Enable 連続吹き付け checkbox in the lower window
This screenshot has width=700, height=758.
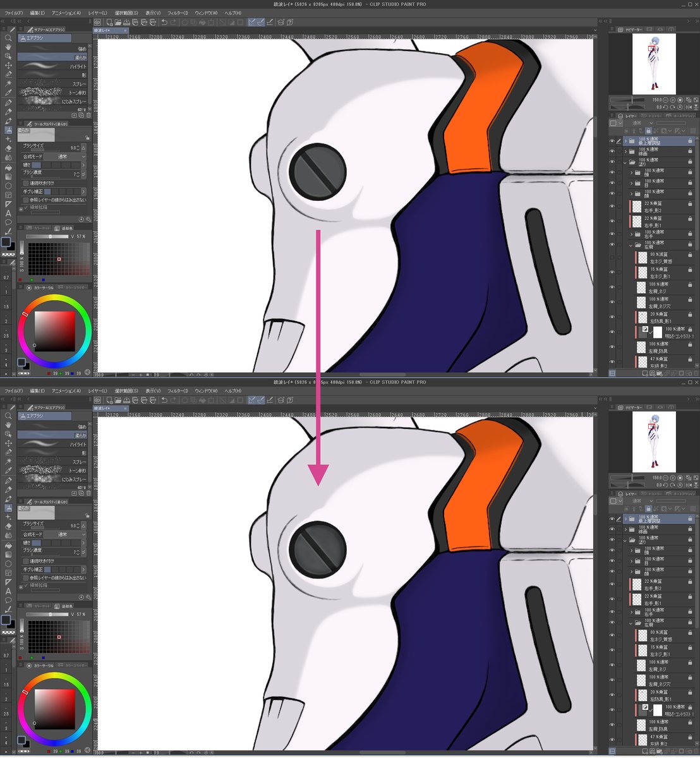pyautogui.click(x=25, y=561)
